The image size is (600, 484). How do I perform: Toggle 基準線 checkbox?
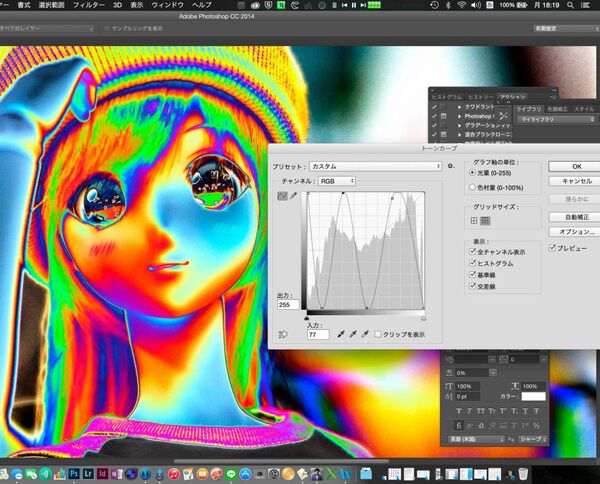[473, 275]
